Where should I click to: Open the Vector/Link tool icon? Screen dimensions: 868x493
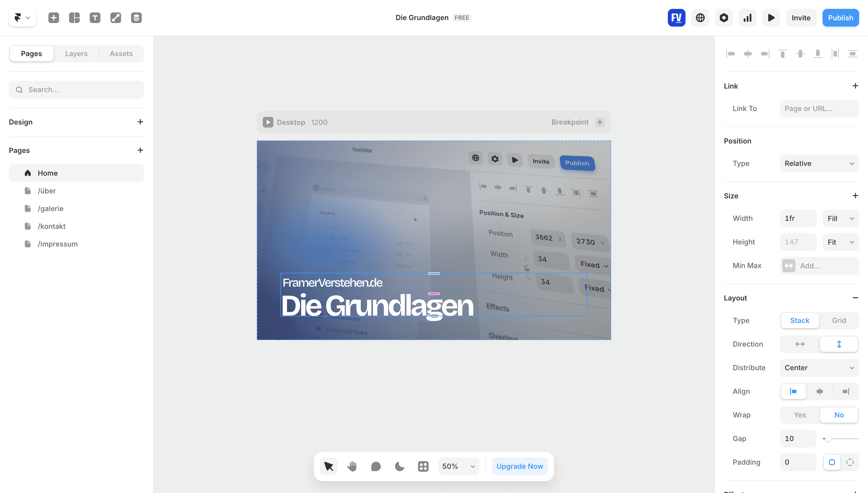115,18
